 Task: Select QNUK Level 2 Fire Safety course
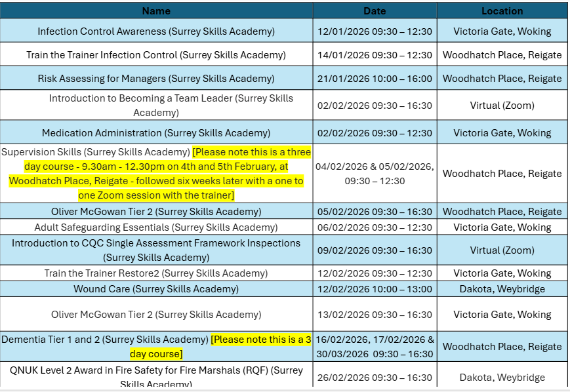point(156,371)
